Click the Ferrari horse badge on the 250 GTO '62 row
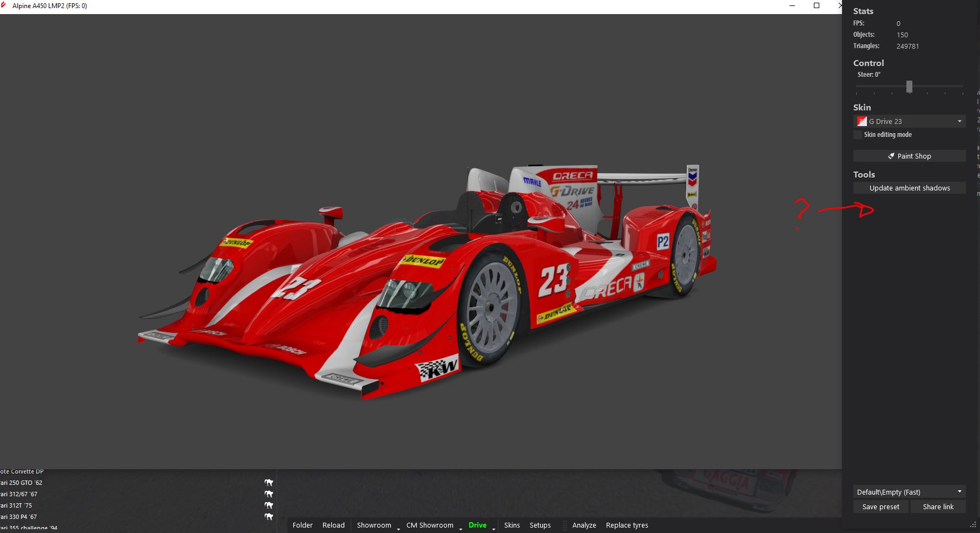The height and width of the screenshot is (533, 980). click(268, 483)
